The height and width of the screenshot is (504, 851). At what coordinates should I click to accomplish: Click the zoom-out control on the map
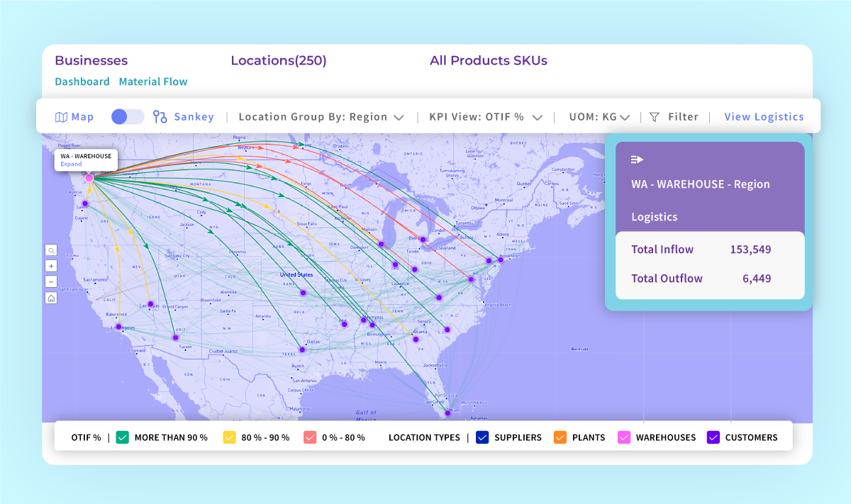(50, 281)
